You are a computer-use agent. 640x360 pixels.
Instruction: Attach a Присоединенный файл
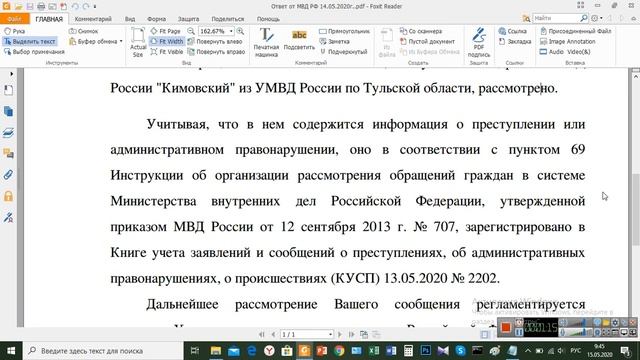[x=576, y=31]
